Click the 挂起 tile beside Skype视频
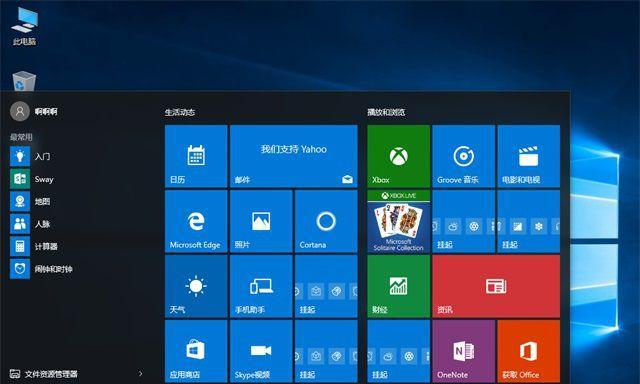The width and height of the screenshot is (640, 384). click(x=326, y=351)
